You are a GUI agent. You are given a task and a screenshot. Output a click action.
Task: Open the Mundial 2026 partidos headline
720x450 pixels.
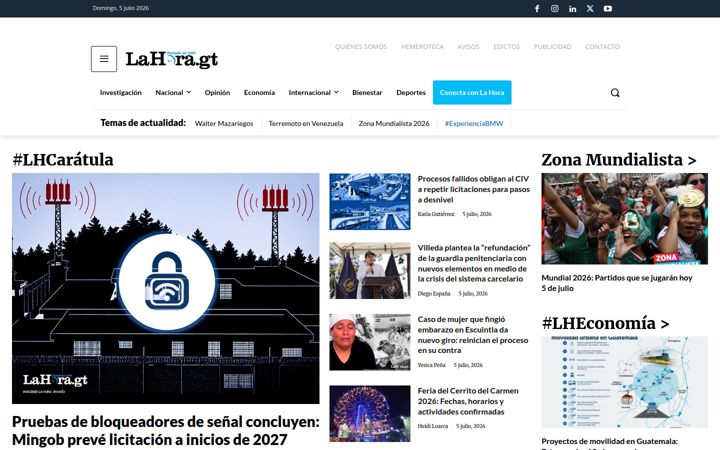coord(617,283)
